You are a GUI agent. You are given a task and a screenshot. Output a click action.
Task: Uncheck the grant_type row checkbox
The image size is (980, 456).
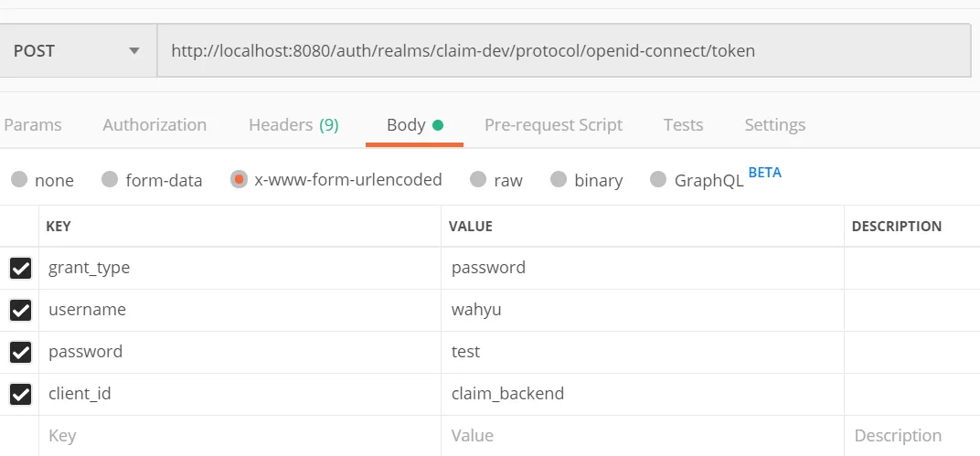19,269
